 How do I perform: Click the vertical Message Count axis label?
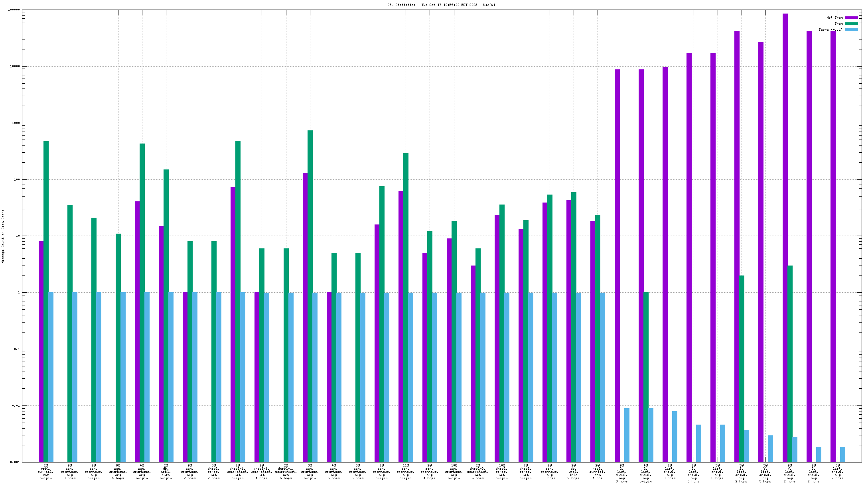click(3, 236)
